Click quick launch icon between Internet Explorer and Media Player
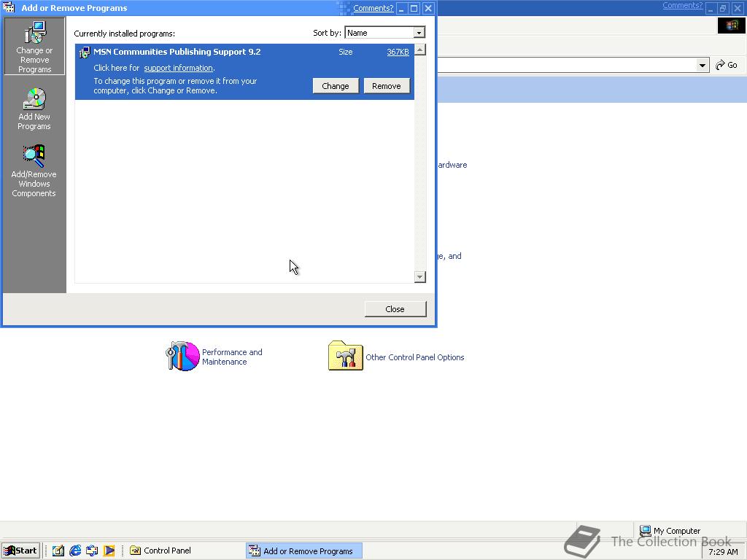The image size is (747, 560). pyautogui.click(x=92, y=551)
